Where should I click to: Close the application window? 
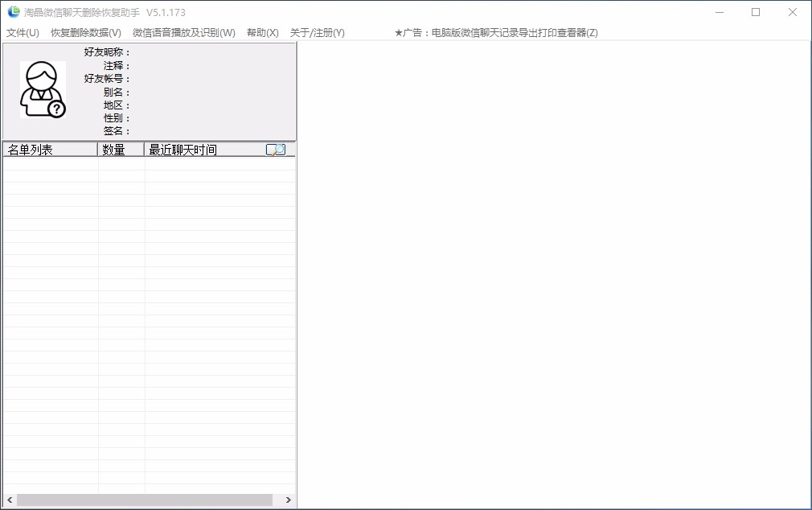[793, 12]
